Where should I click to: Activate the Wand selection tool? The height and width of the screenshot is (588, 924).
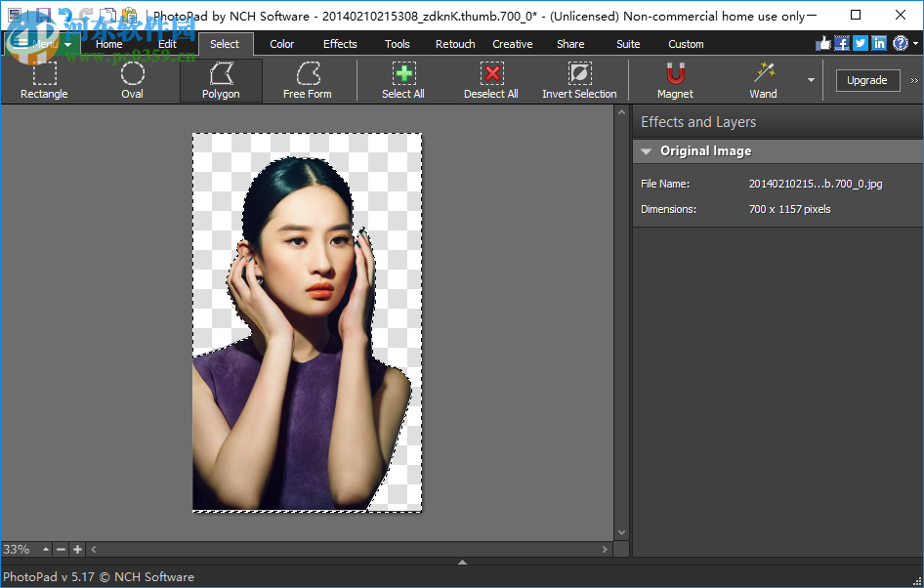763,78
